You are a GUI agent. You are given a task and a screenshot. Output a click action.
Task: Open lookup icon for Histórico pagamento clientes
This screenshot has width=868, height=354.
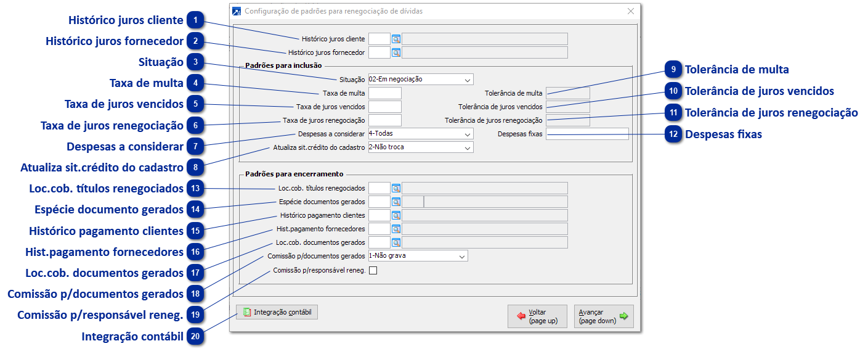[396, 215]
